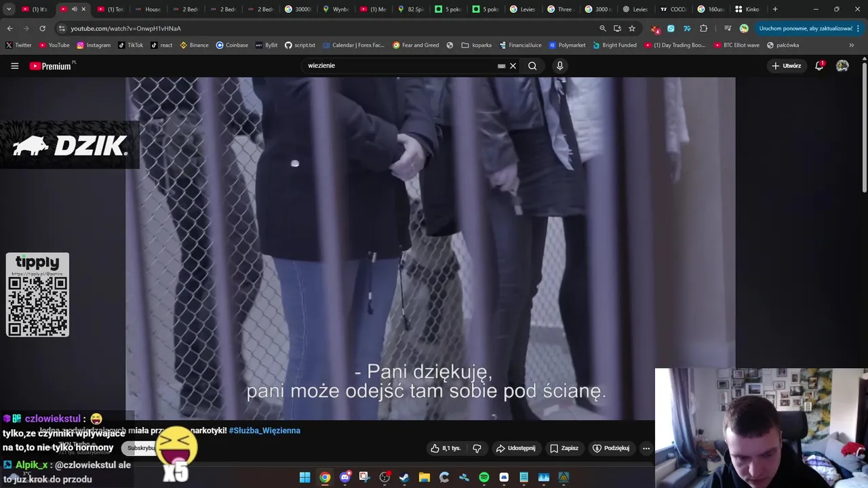Image resolution: width=868 pixels, height=488 pixels.
Task: Open the TikTok bookmark
Action: (130, 45)
